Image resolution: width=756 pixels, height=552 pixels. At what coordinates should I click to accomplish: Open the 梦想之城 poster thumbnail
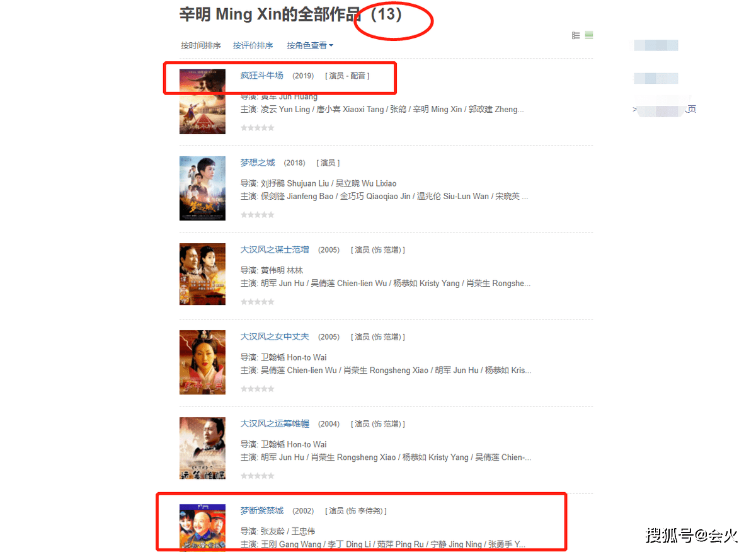(x=202, y=188)
